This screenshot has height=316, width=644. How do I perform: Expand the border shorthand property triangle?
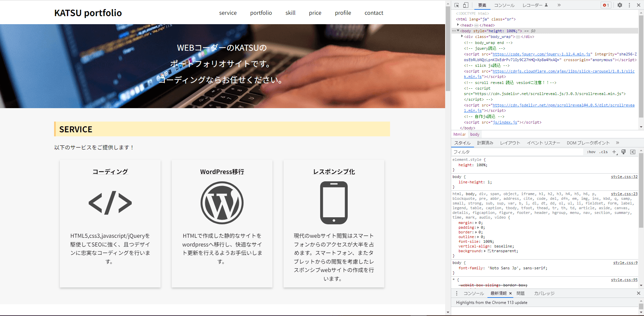pyautogui.click(x=476, y=232)
